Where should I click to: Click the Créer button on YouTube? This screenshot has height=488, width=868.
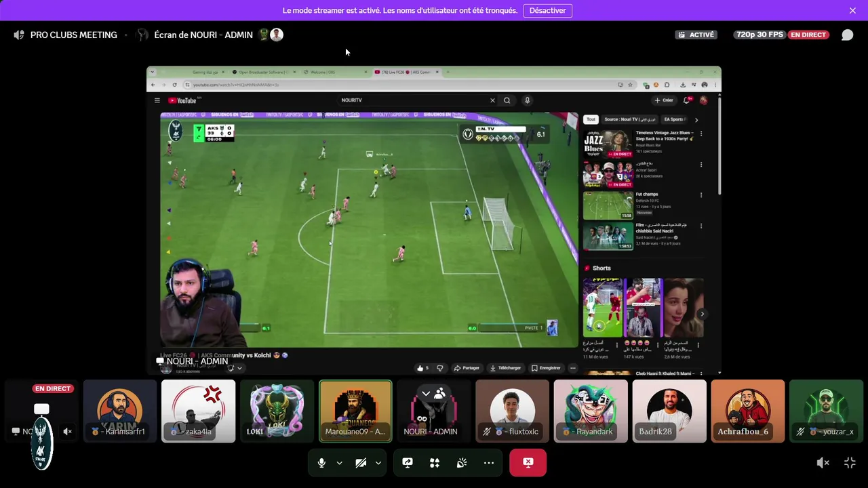coord(664,100)
